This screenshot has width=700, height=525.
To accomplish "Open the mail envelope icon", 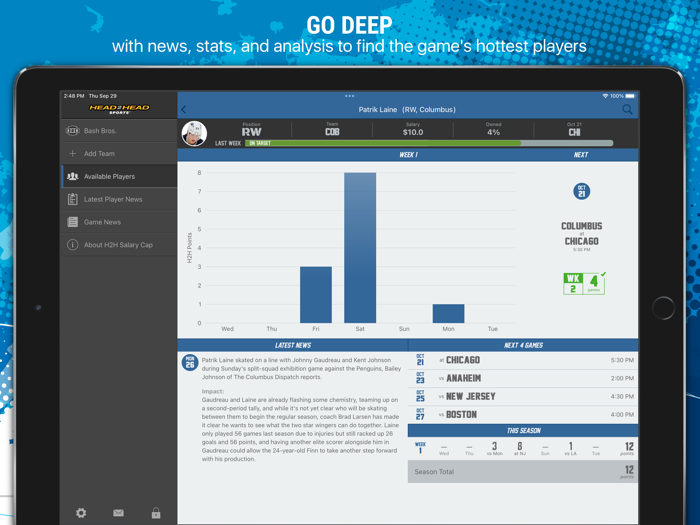I will (x=118, y=512).
